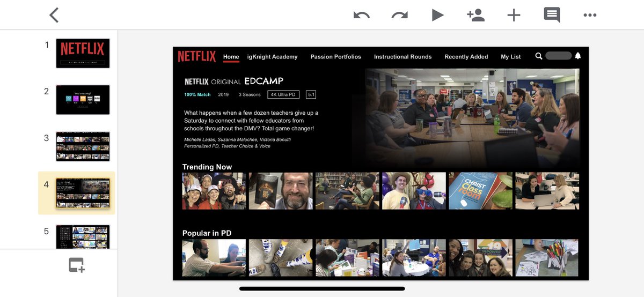
Task: Click Trending Now Christ Classroom book photo
Action: coord(480,191)
